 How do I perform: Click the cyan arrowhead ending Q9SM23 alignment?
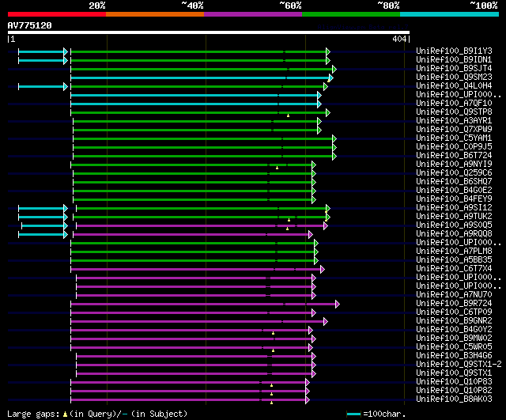click(x=331, y=78)
